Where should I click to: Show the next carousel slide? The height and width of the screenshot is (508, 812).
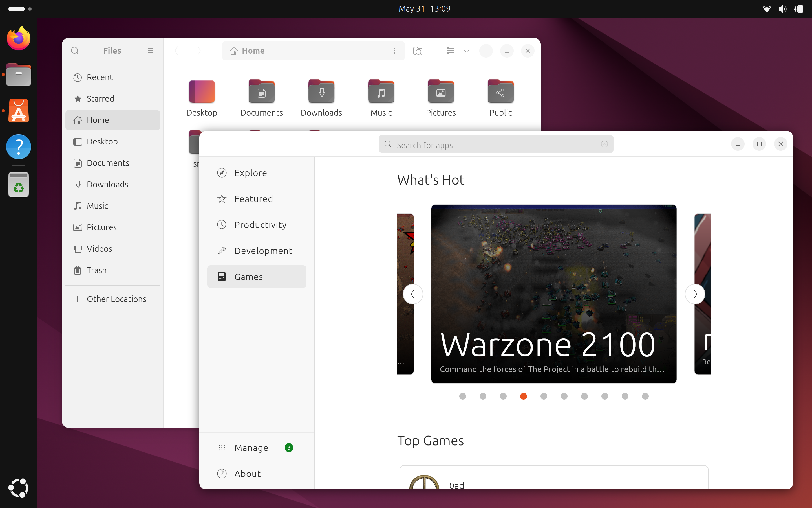(695, 294)
